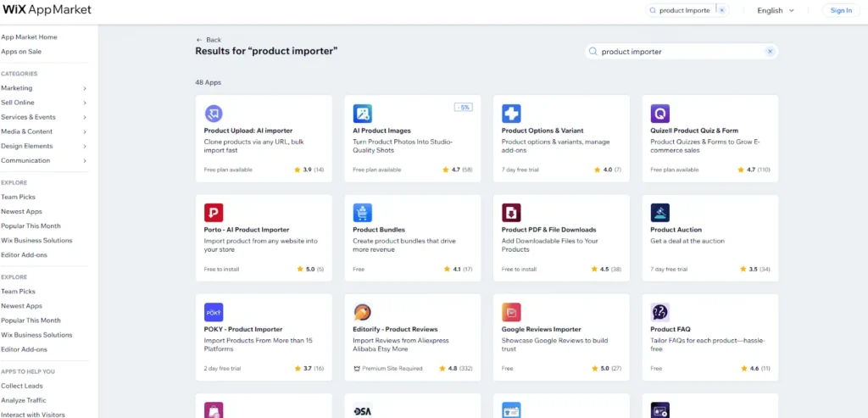Click POKY 2 day free trial text
The width and height of the screenshot is (868, 418).
click(223, 368)
